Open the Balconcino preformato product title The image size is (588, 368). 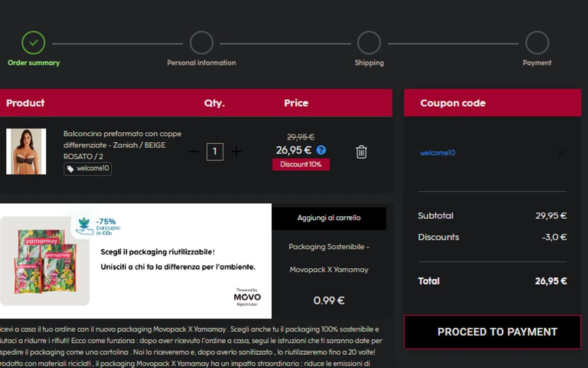coord(122,145)
